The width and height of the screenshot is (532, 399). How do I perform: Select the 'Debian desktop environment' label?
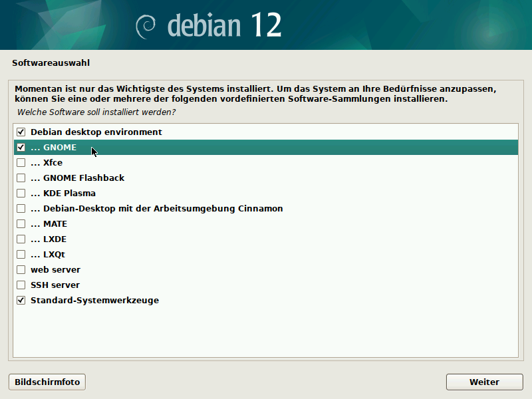coord(96,132)
